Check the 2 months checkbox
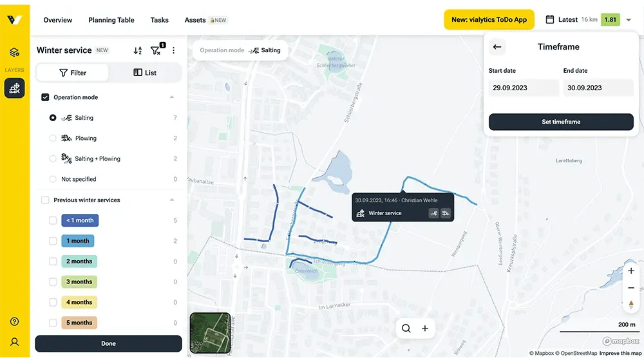 click(53, 262)
